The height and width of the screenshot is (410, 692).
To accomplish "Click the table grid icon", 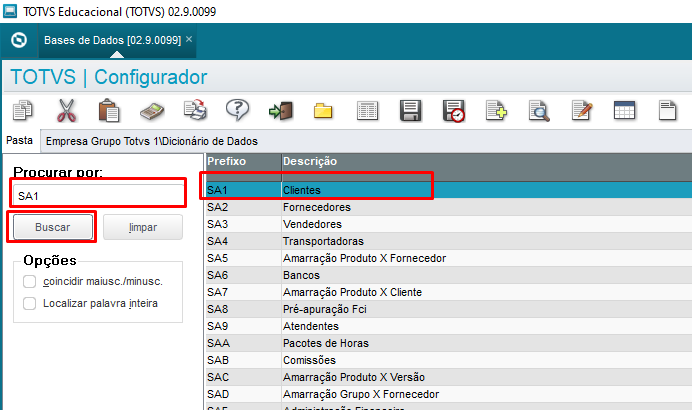I will click(x=624, y=110).
